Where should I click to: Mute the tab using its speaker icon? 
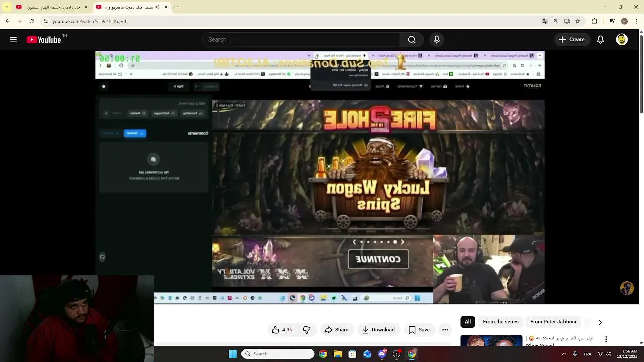point(158,7)
